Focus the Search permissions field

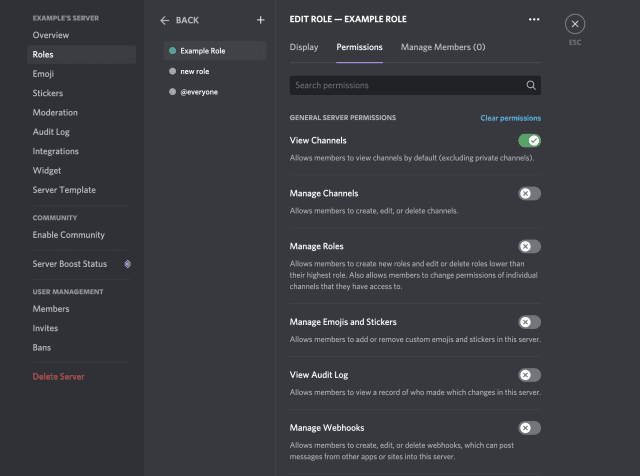click(405, 86)
